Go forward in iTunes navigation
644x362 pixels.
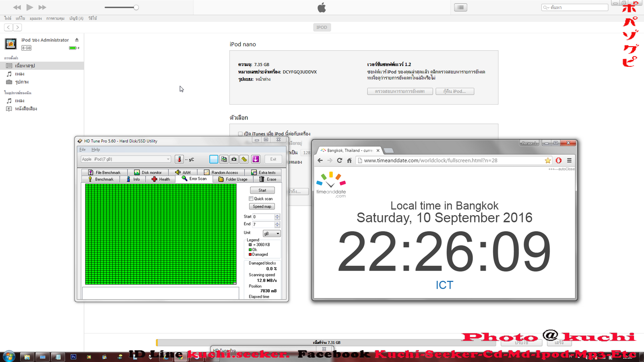pos(17,27)
